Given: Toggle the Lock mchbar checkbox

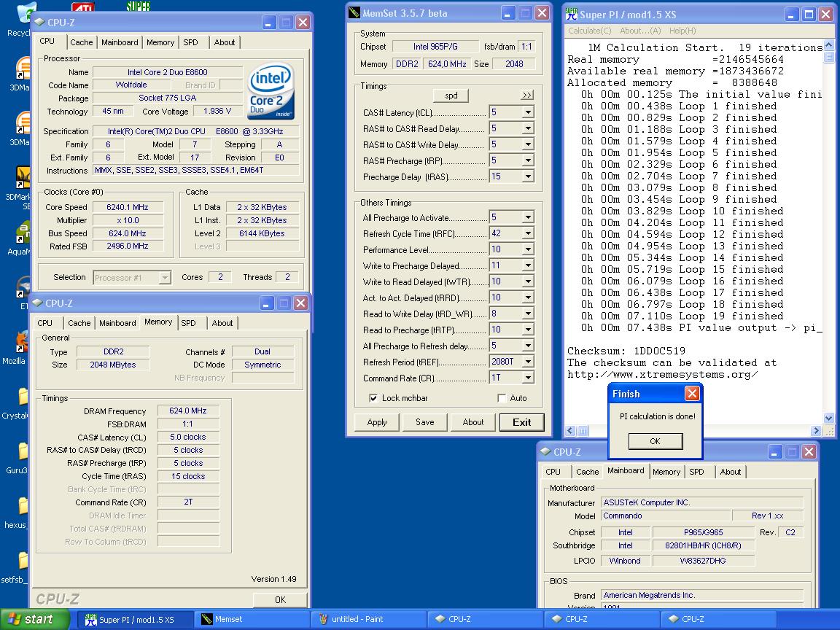Looking at the screenshot, I should pos(373,398).
